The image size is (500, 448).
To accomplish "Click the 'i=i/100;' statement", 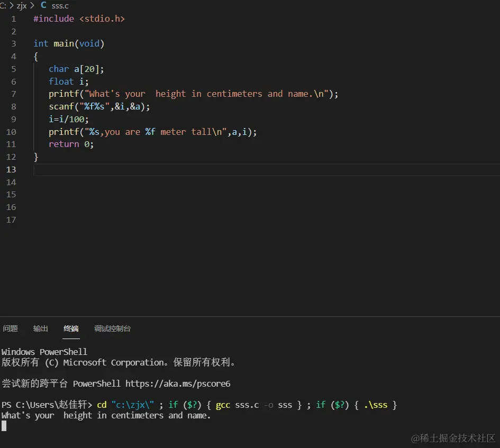I will click(69, 119).
